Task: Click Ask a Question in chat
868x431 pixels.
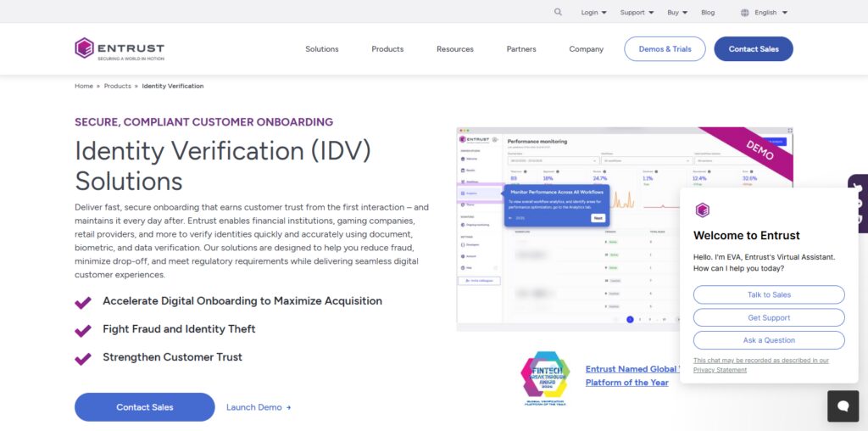Action: tap(769, 340)
